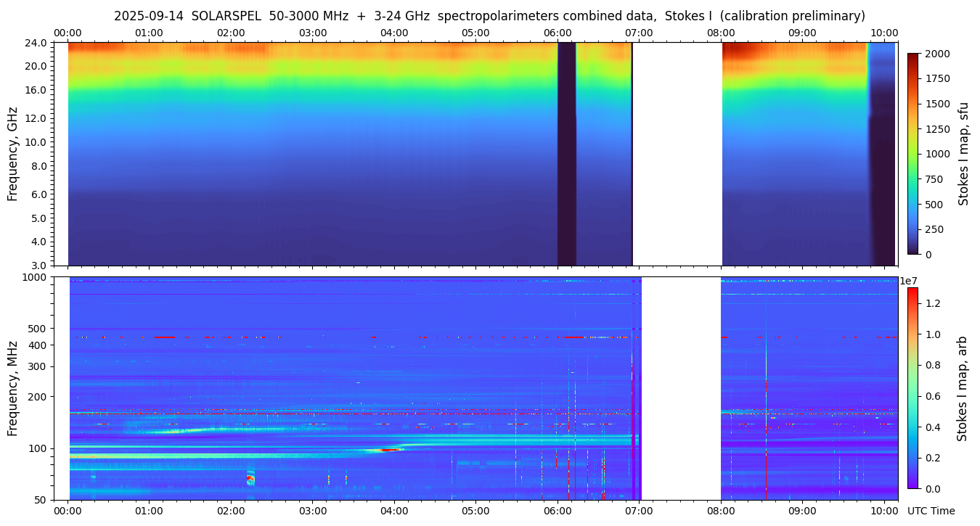Click the 06:00 tick on top axis
This screenshot has width=980, height=526.
[557, 33]
